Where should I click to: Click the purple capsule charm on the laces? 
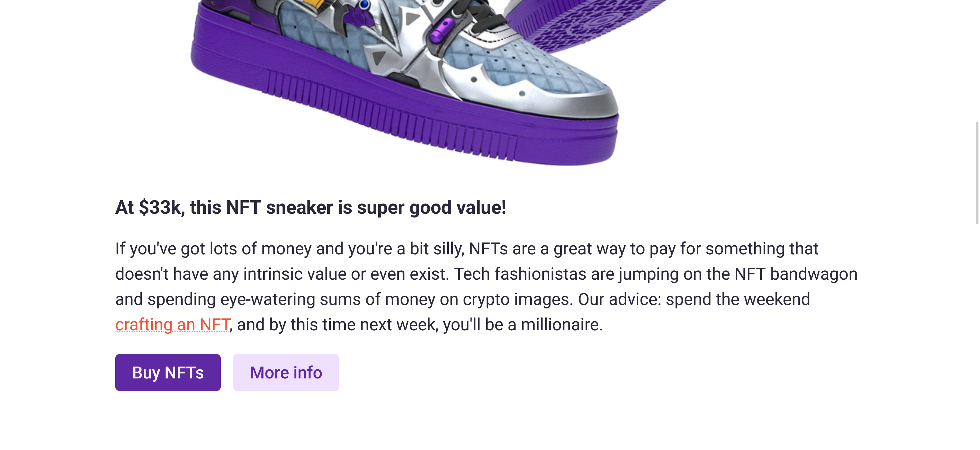441,30
